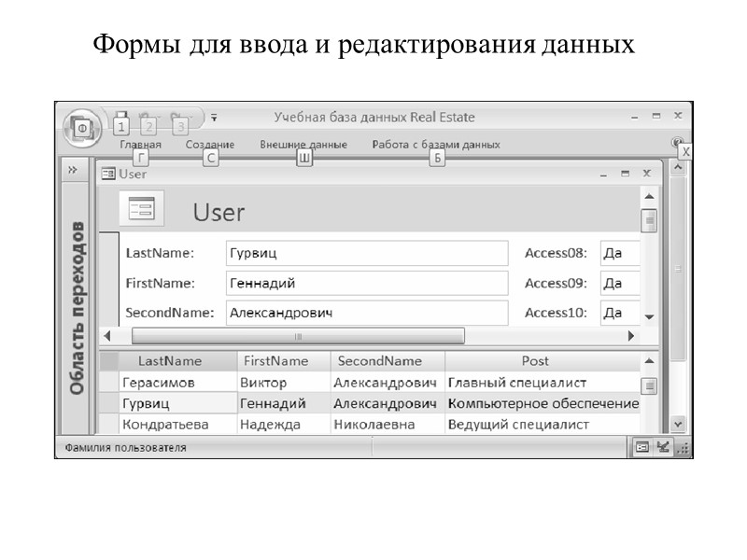747x560 pixels.
Task: Click the FirstName column header
Action: pos(284,361)
